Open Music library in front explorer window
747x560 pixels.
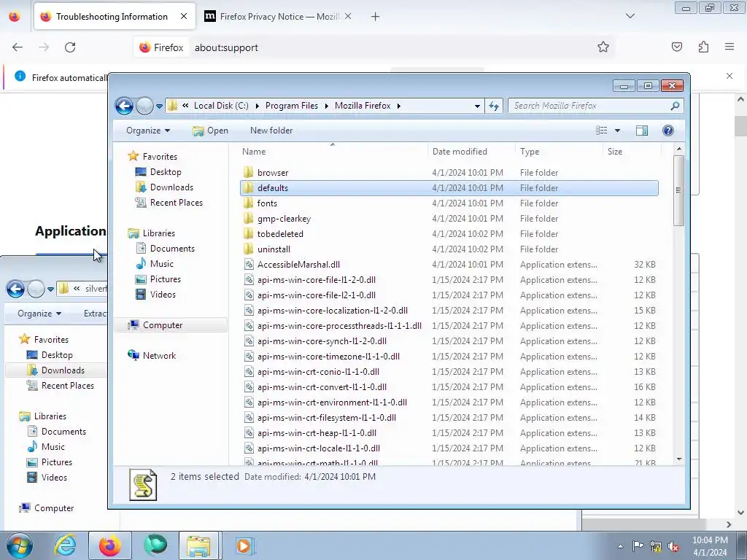click(161, 264)
